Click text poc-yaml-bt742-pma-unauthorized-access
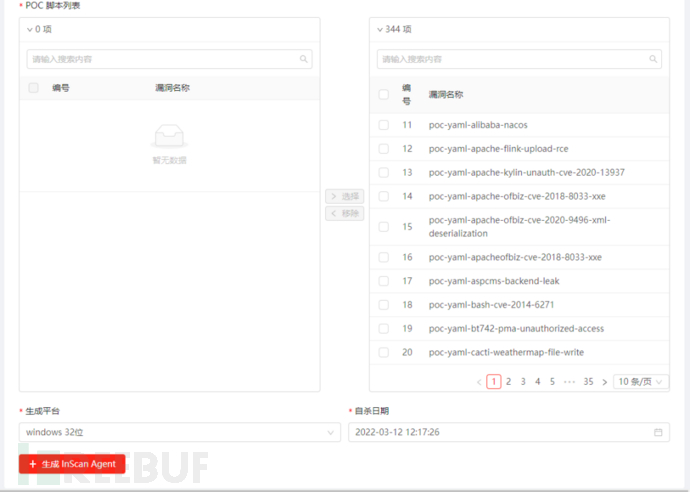Viewport: 690px width, 492px height. tap(516, 328)
